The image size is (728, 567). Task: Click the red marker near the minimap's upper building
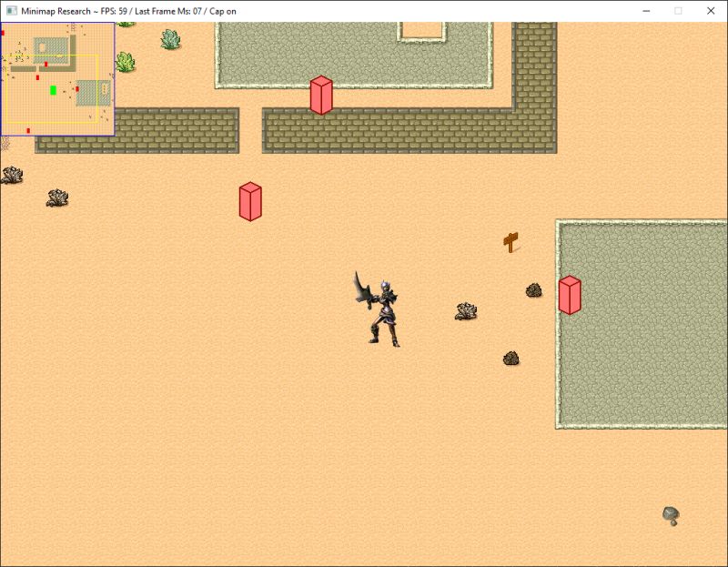(x=46, y=64)
